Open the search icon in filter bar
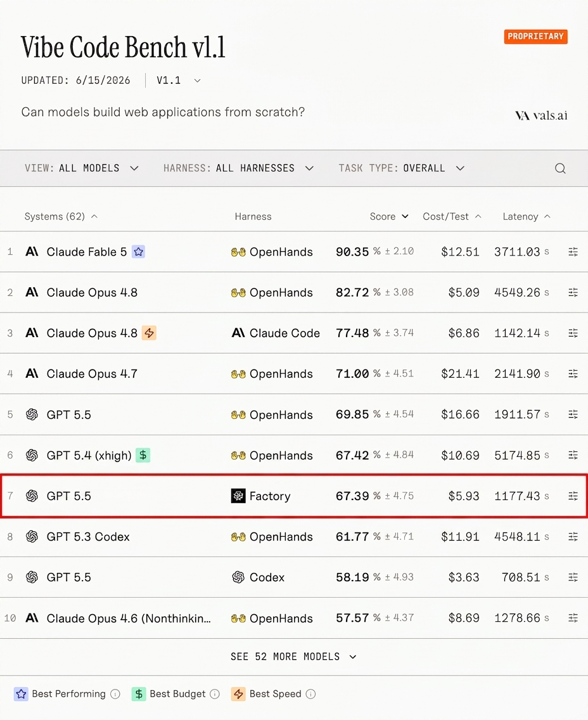The image size is (588, 720). 560,169
